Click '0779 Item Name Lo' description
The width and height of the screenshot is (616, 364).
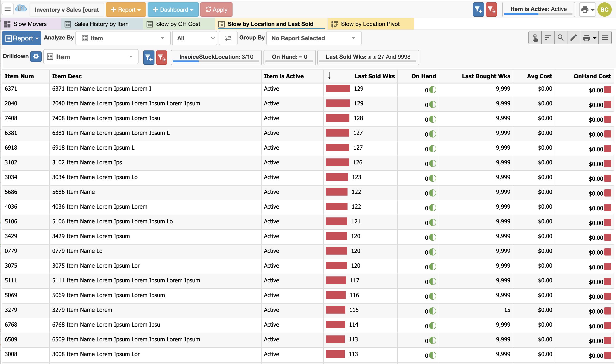coord(77,251)
